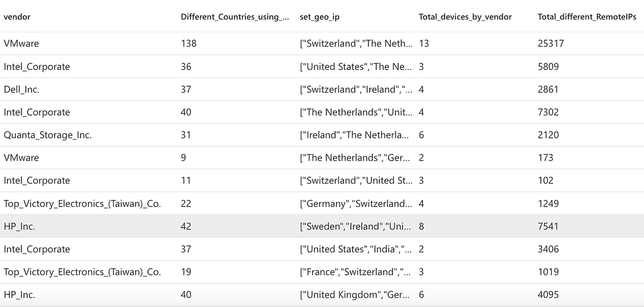Click the remote IPs value 173
Viewport: 644px width, 307px height.
[x=546, y=157]
